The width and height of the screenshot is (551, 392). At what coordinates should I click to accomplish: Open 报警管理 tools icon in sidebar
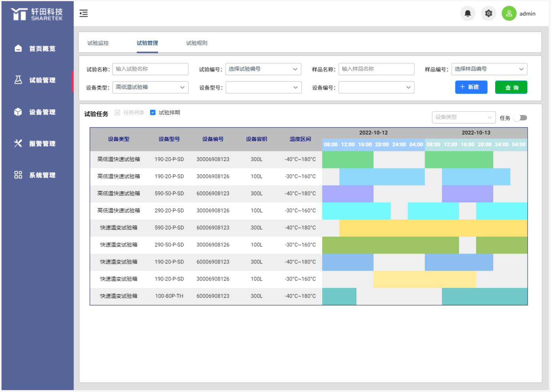[x=18, y=143]
